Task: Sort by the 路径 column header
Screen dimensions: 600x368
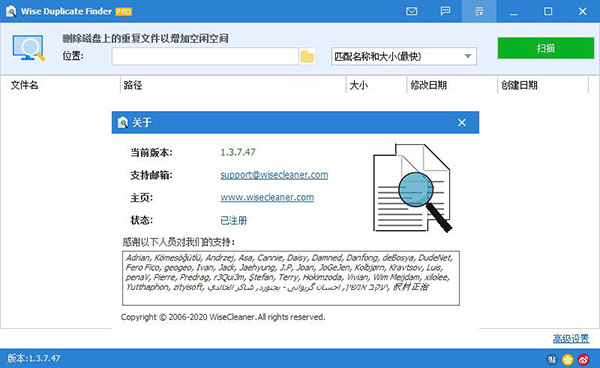Action: click(133, 85)
